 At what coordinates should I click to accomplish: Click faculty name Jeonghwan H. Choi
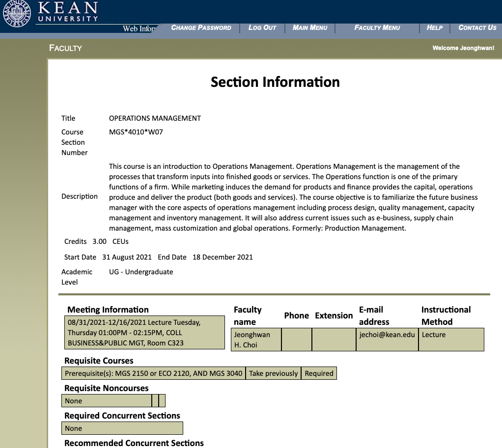256,340
